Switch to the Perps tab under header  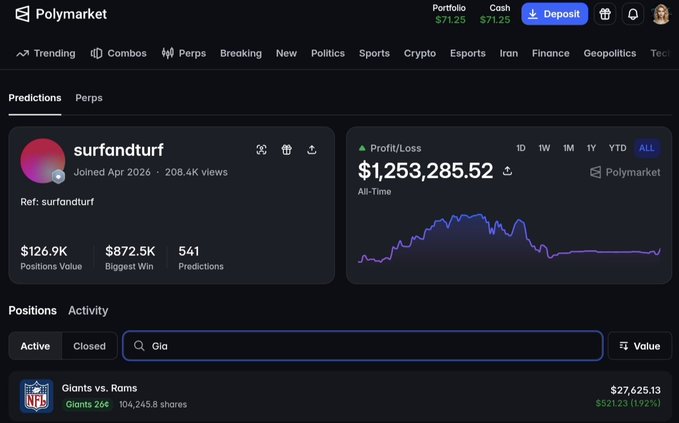(x=89, y=98)
